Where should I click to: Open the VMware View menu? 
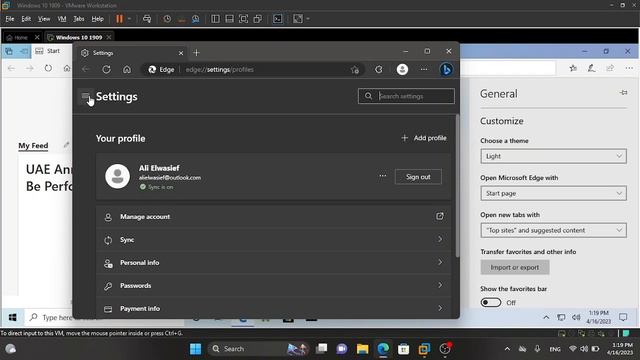coord(44,19)
